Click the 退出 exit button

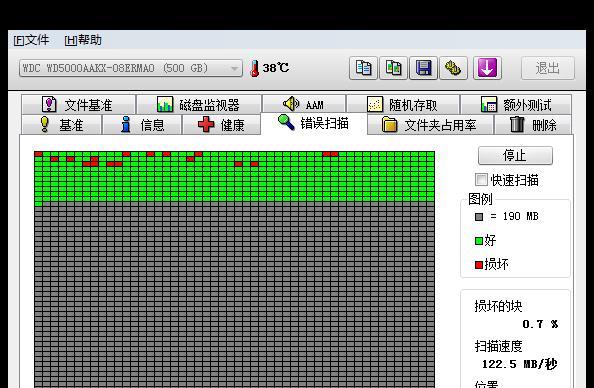[x=548, y=68]
